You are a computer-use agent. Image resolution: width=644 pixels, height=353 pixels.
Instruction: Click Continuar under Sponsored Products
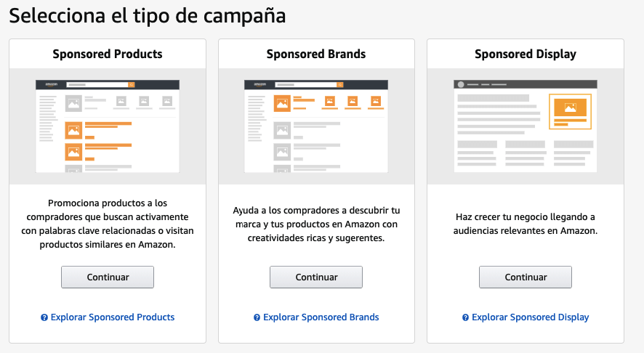[x=108, y=277]
